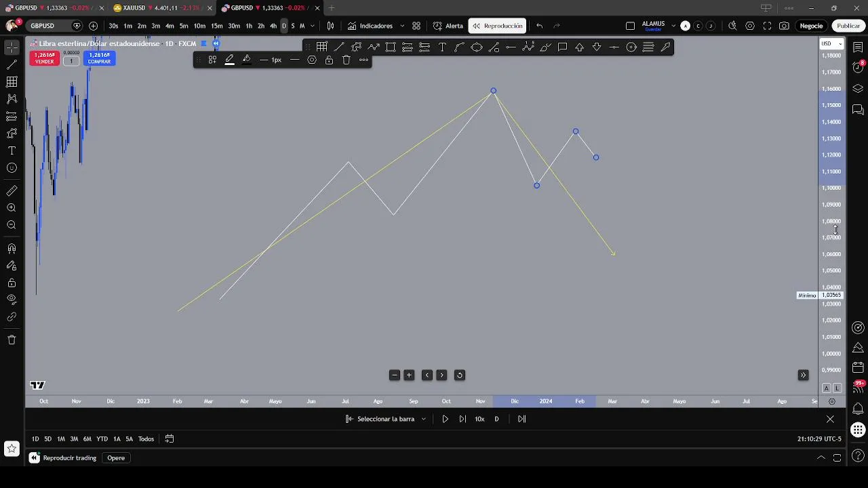Open the text annotation tool in left sidebar

[x=12, y=150]
